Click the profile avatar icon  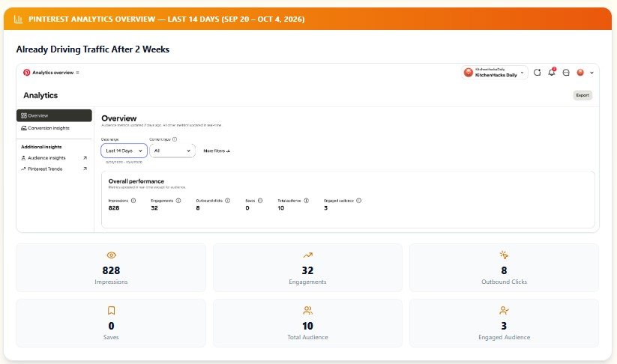pos(580,73)
